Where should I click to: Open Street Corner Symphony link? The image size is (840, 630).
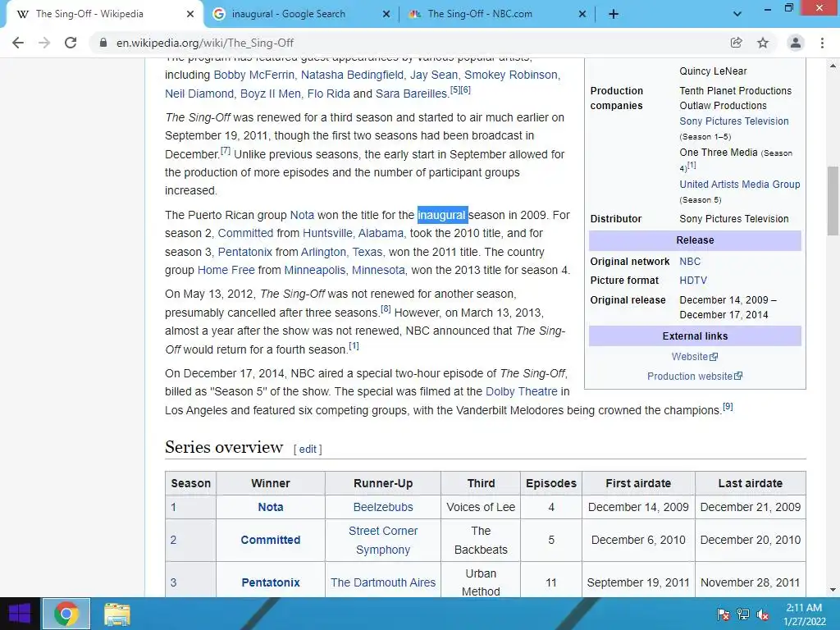tap(383, 540)
